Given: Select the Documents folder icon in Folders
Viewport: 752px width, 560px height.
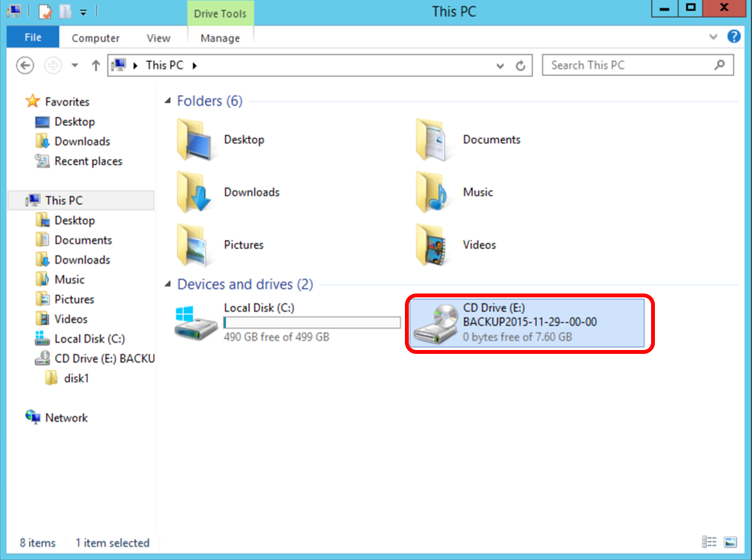Looking at the screenshot, I should coord(433,139).
